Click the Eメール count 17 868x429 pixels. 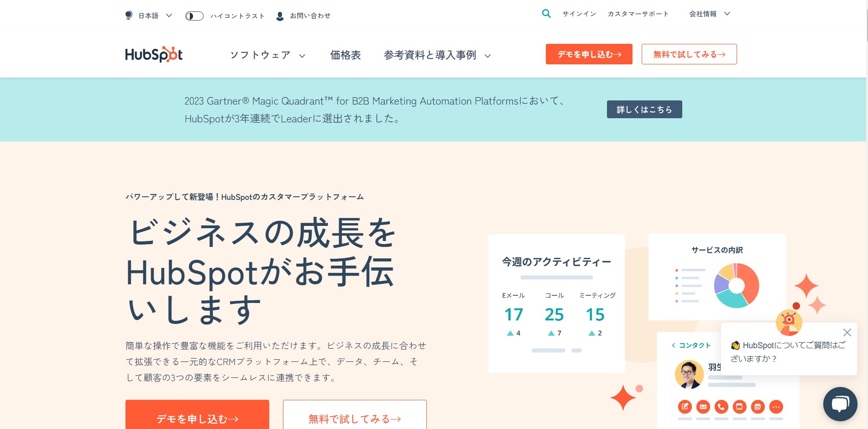pyautogui.click(x=514, y=314)
